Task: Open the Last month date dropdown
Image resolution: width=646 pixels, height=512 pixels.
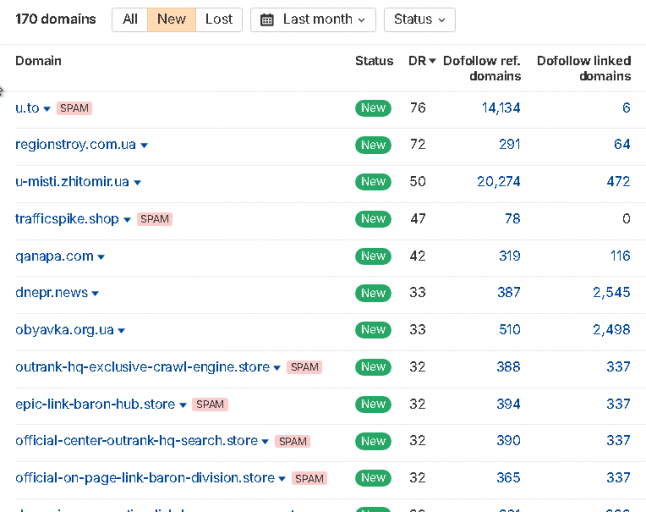Action: click(x=313, y=19)
